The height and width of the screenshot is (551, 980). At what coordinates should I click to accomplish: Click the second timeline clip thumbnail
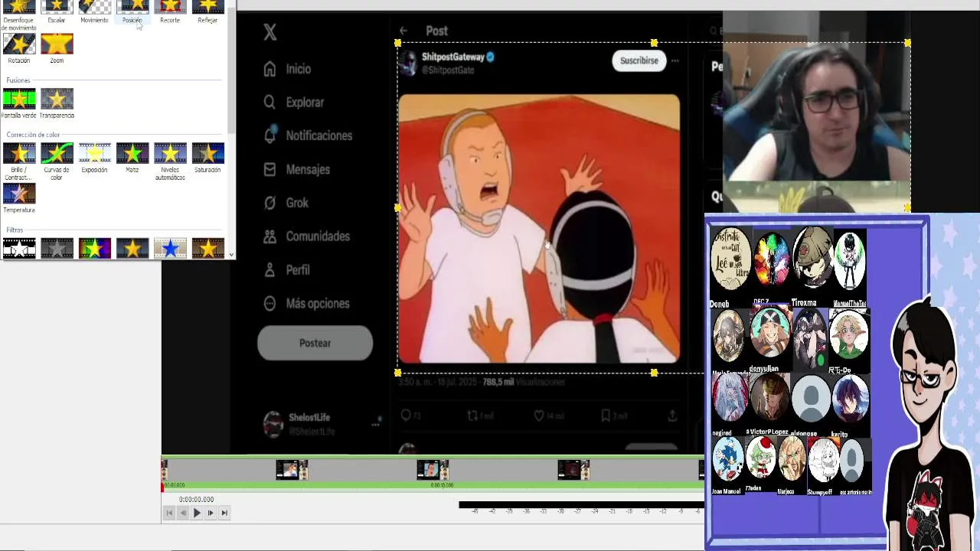(x=292, y=470)
